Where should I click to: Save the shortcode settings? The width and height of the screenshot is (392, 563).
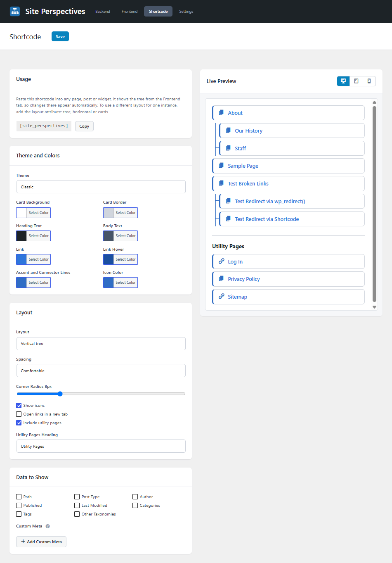(60, 36)
